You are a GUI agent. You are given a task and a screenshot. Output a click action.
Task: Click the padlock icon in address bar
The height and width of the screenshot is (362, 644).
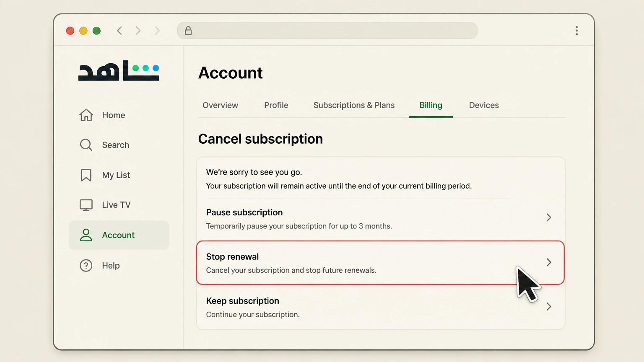point(188,31)
